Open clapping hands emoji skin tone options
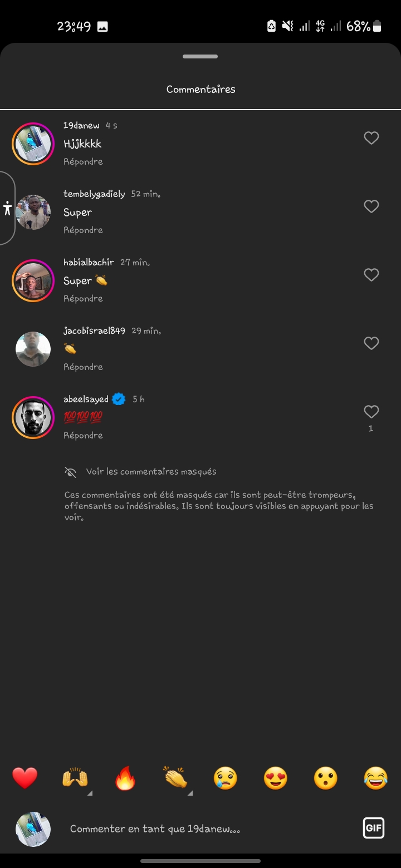The image size is (401, 868). point(175,778)
